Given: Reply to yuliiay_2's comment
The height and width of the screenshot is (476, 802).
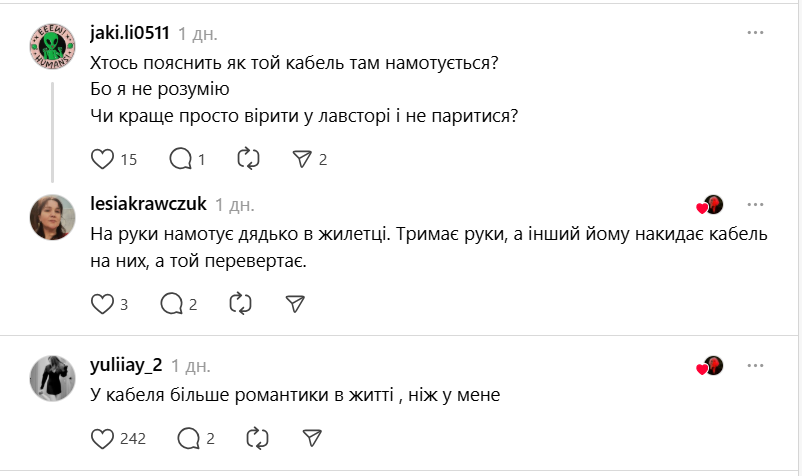Looking at the screenshot, I should tap(187, 438).
